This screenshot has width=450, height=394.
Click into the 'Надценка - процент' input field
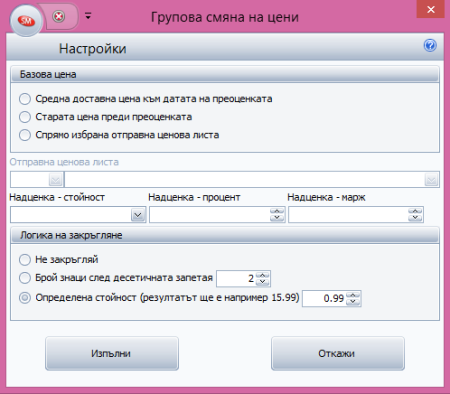pos(210,215)
